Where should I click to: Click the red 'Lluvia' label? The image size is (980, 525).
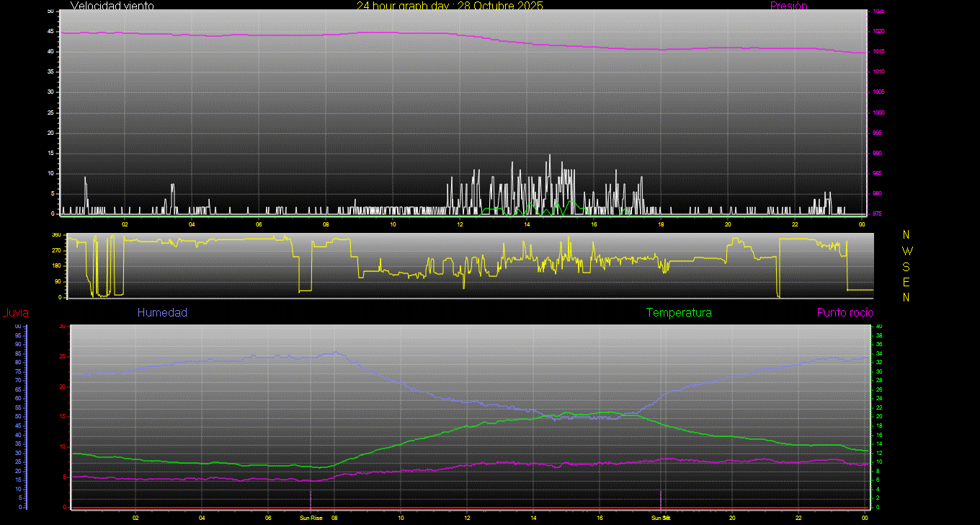15,313
